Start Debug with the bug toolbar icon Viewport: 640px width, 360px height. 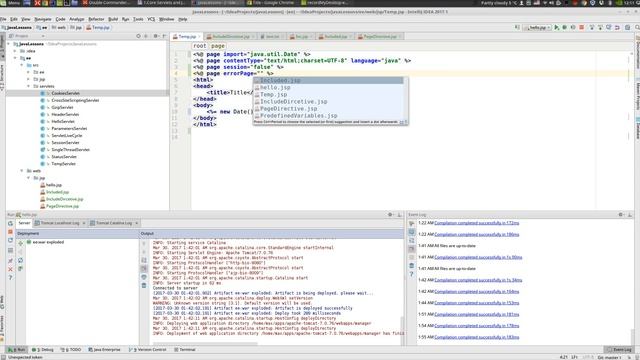[564, 27]
